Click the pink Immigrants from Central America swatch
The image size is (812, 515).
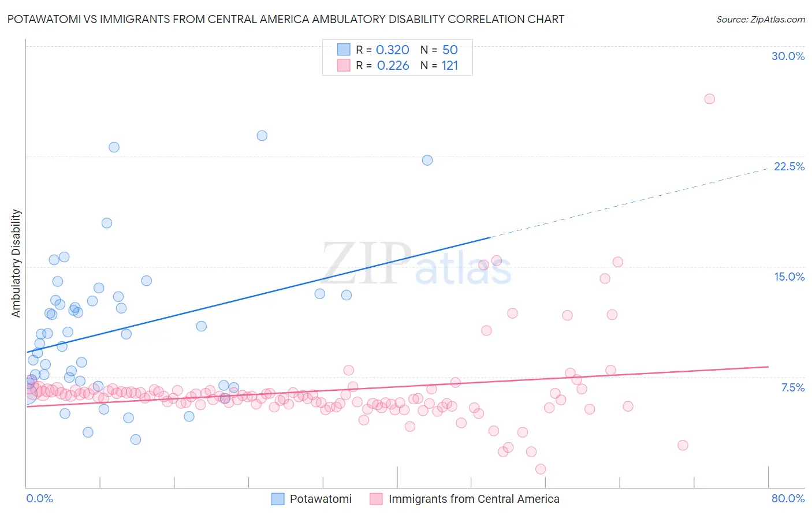[377, 499]
